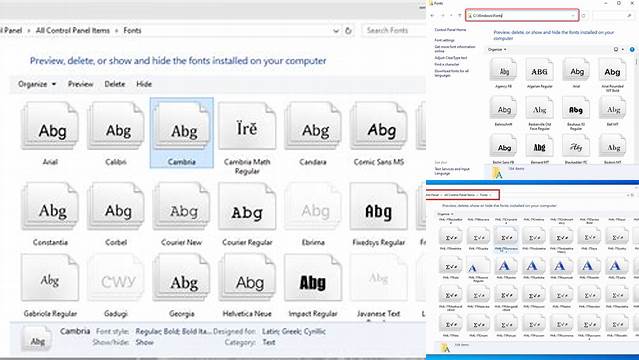The height and width of the screenshot is (360, 639).
Task: Expand address bar history chevron in large window
Action: point(336,31)
